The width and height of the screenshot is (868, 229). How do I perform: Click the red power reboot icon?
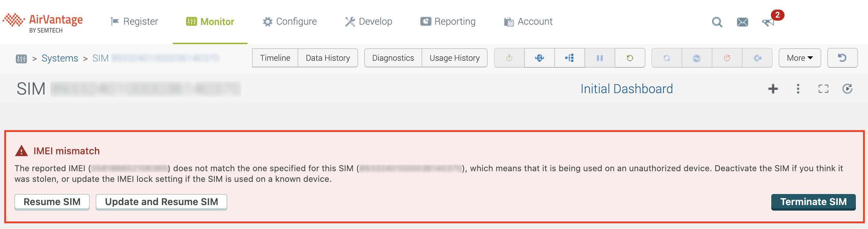point(727,58)
